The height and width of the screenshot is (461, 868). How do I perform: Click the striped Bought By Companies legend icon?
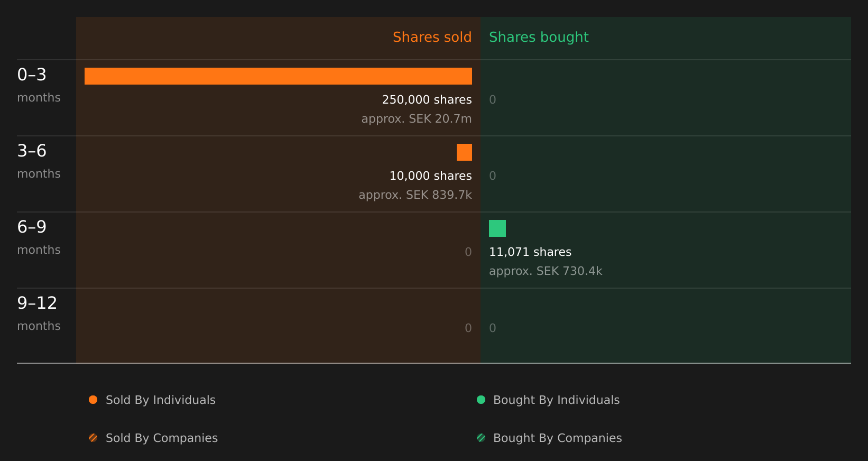click(x=481, y=438)
